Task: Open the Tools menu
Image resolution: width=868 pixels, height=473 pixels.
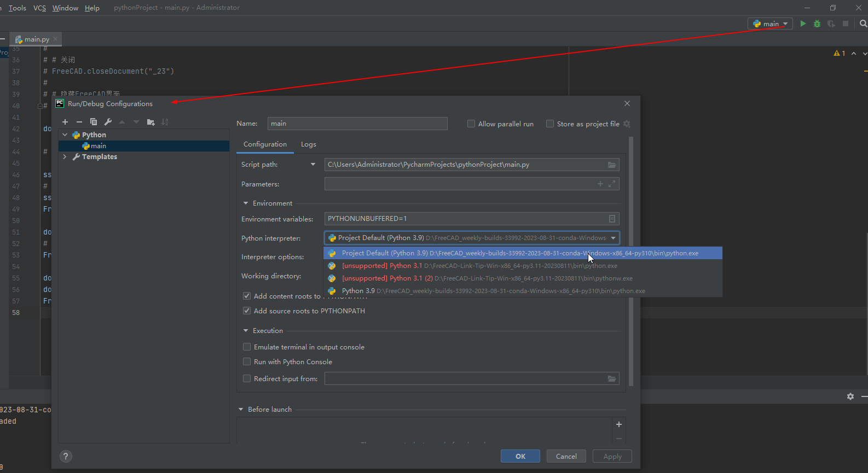Action: 18,8
